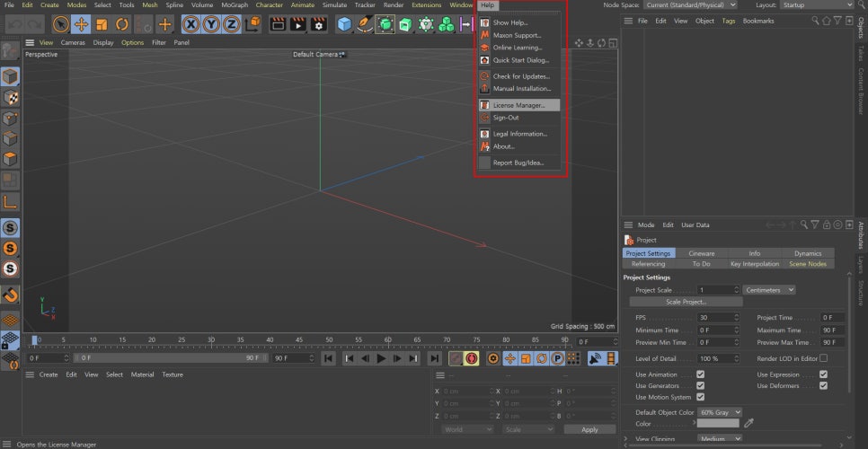The width and height of the screenshot is (868, 449).
Task: Open the Node Space dropdown
Action: [690, 5]
